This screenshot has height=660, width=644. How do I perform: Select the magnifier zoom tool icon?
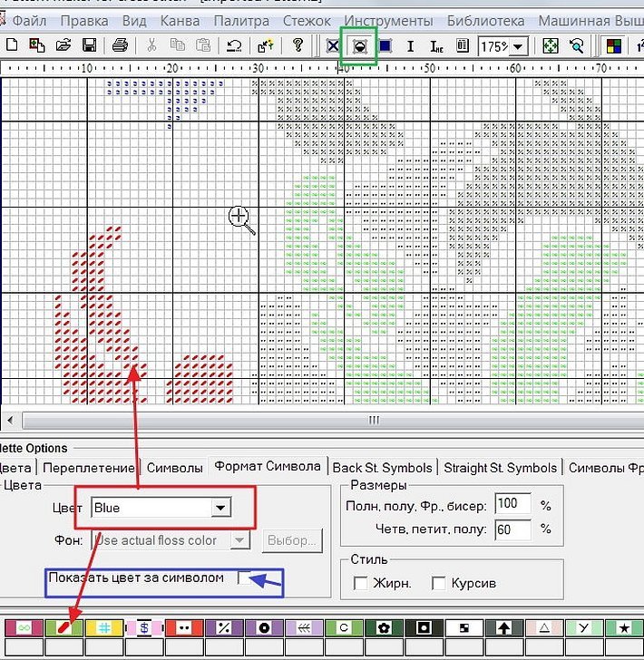[577, 46]
